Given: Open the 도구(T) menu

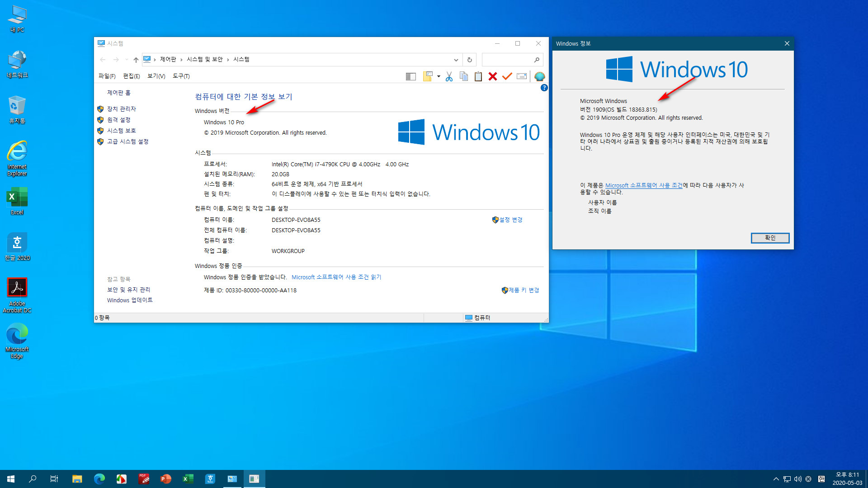Looking at the screenshot, I should pos(181,76).
